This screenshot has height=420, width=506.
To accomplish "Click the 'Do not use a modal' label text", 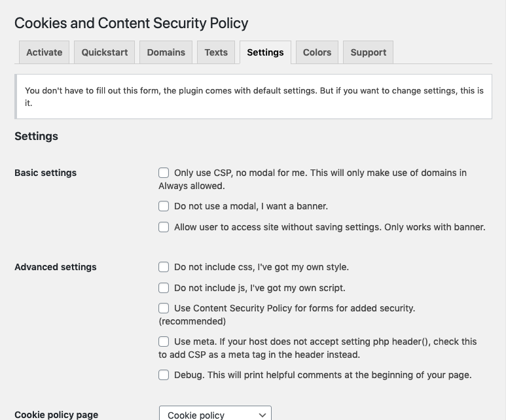I will (x=251, y=206).
